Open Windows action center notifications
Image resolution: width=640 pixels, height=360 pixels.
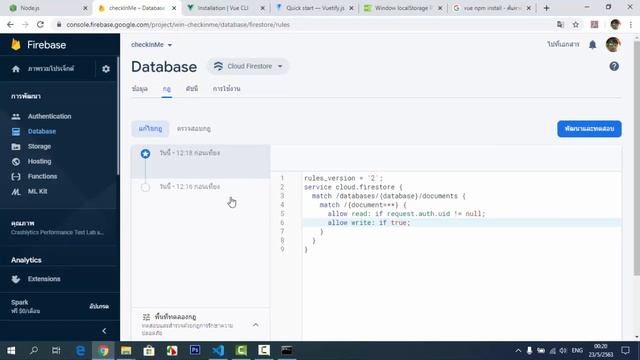point(625,351)
